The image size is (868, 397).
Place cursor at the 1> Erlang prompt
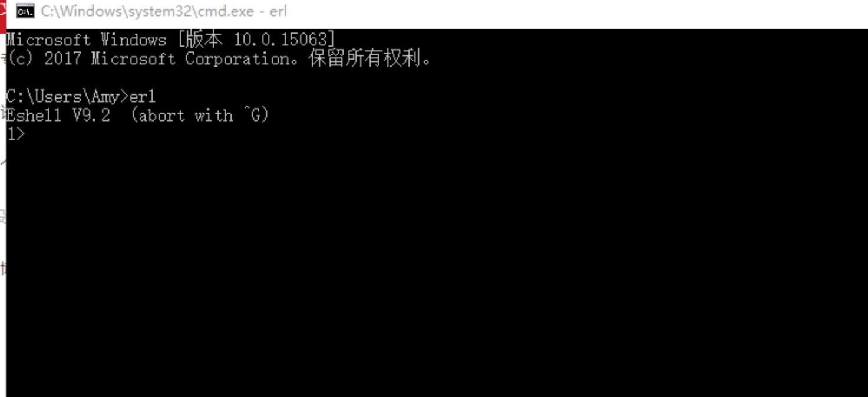[16, 134]
